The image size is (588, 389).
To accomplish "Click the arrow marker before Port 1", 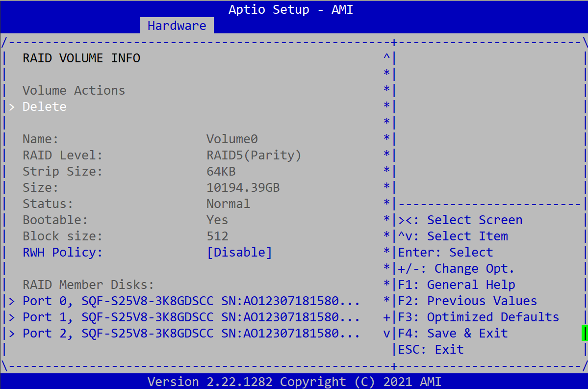I will click(12, 317).
